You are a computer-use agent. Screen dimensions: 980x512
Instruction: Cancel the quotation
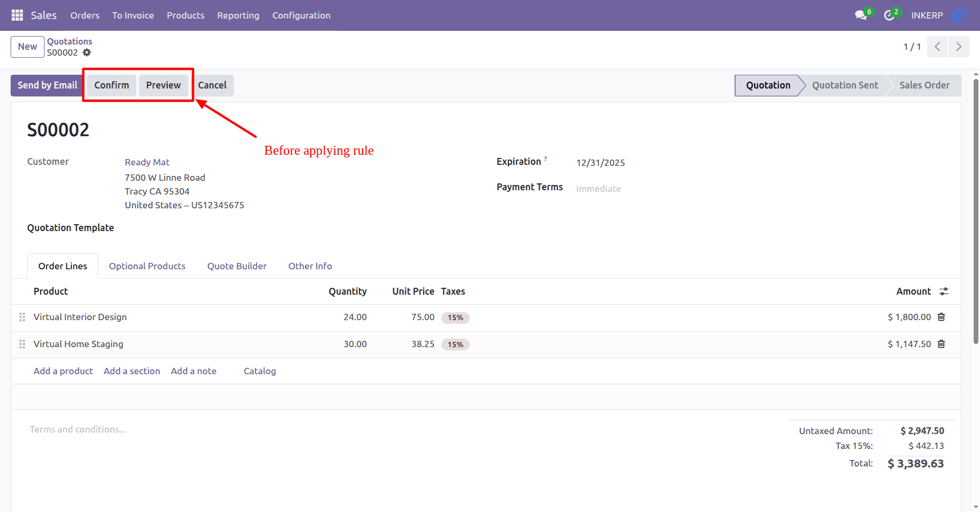(x=212, y=85)
